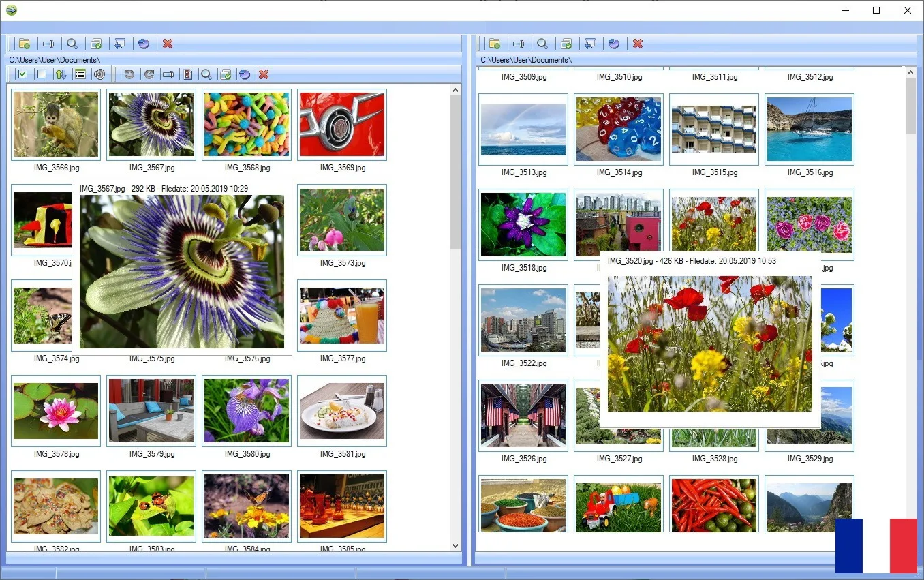The height and width of the screenshot is (580, 924).
Task: Redo using the forward-curved arrow icon
Action: [x=149, y=74]
